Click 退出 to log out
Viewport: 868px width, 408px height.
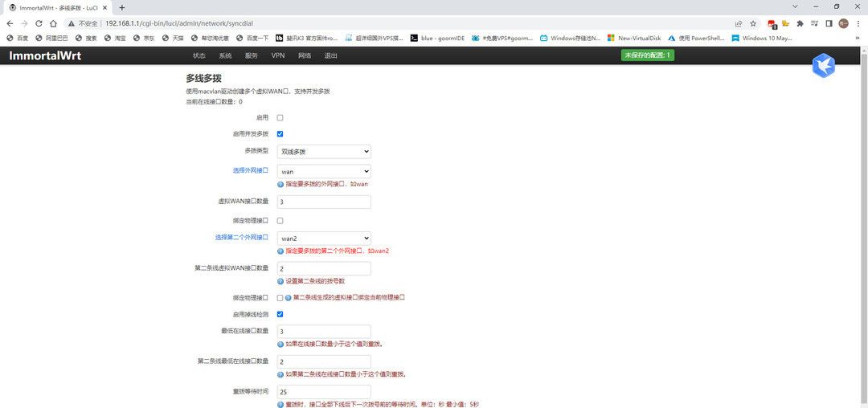[x=331, y=56]
